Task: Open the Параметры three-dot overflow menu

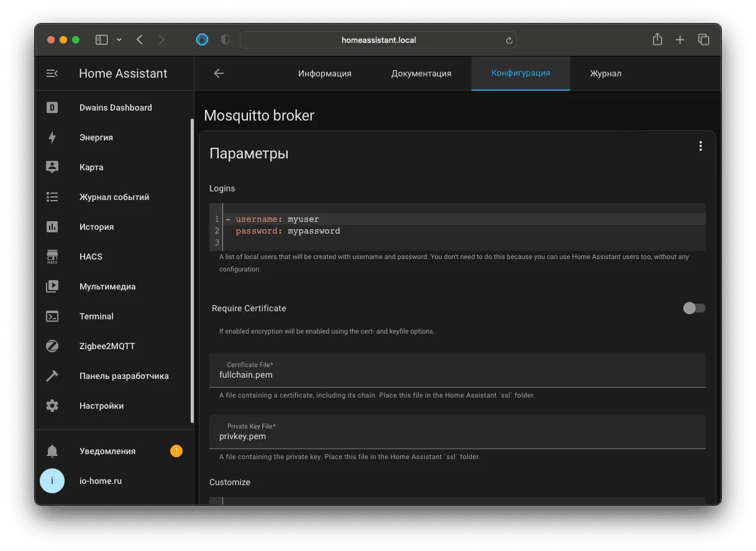Action: pyautogui.click(x=700, y=146)
